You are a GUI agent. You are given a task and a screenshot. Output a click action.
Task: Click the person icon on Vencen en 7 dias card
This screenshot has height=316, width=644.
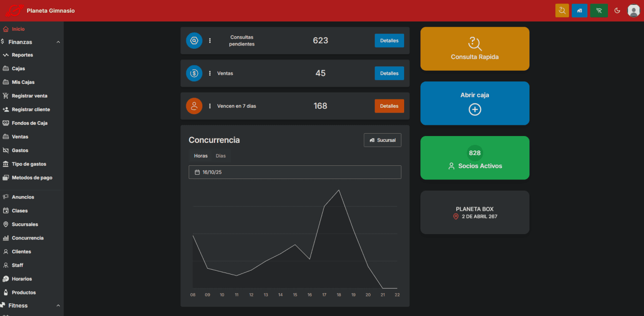(194, 106)
